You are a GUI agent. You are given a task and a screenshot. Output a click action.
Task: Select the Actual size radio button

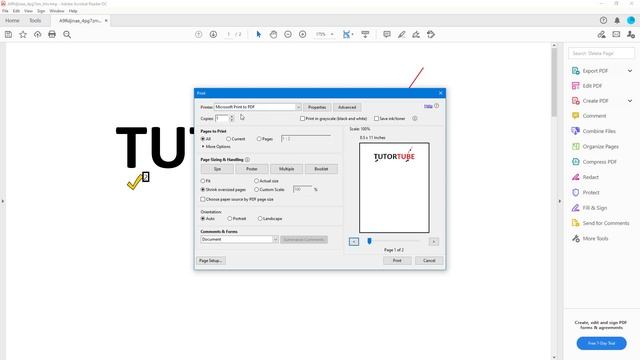[256, 181]
